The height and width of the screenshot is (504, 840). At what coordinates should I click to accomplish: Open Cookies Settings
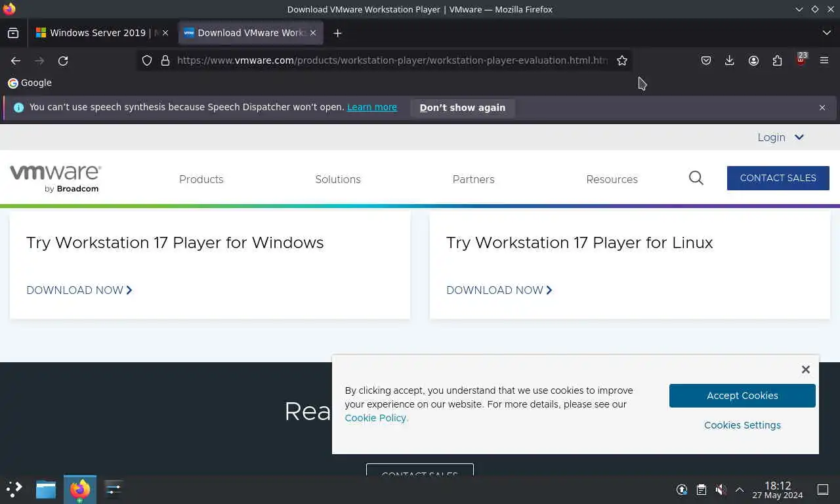(x=742, y=425)
